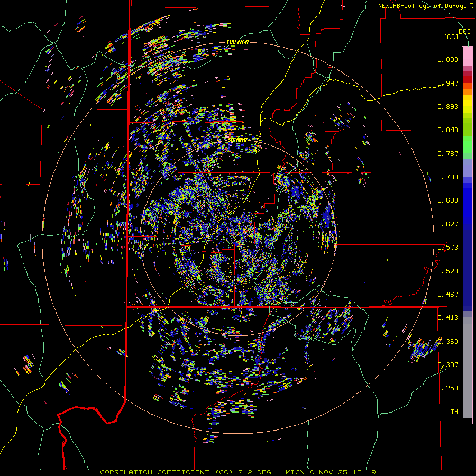The height and width of the screenshot is (476, 476).
Task: Click the 0.413 scale value
Action: (448, 317)
